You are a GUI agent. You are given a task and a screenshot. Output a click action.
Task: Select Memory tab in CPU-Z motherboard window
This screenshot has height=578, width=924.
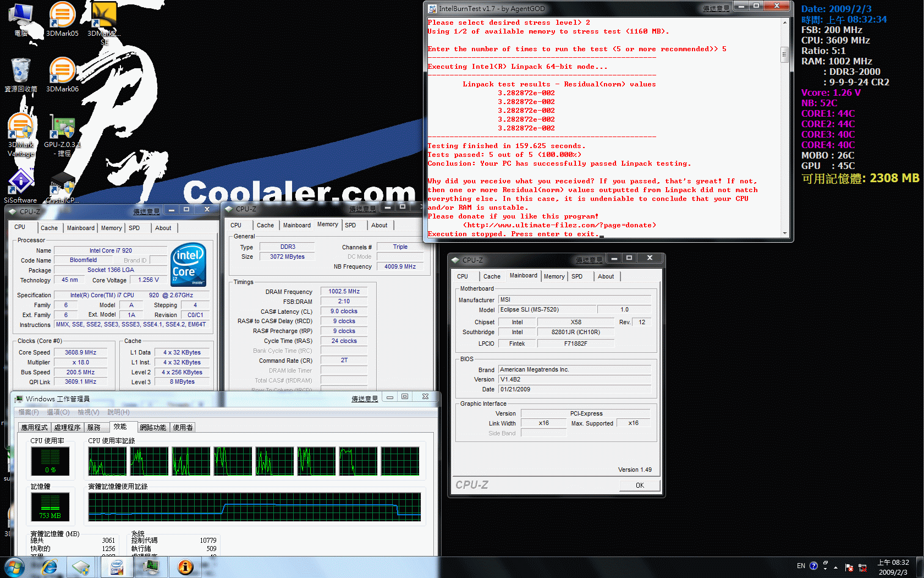point(554,276)
